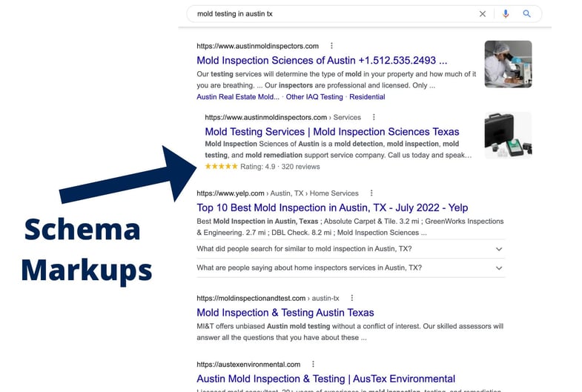
Task: Run search with the magnifying glass icon
Action: (526, 14)
